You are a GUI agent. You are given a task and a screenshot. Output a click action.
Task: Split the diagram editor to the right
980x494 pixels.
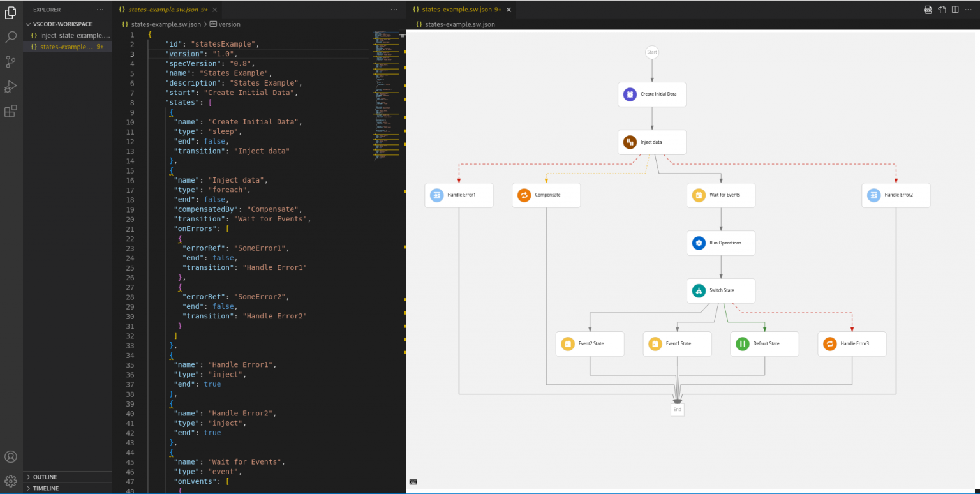tap(955, 10)
